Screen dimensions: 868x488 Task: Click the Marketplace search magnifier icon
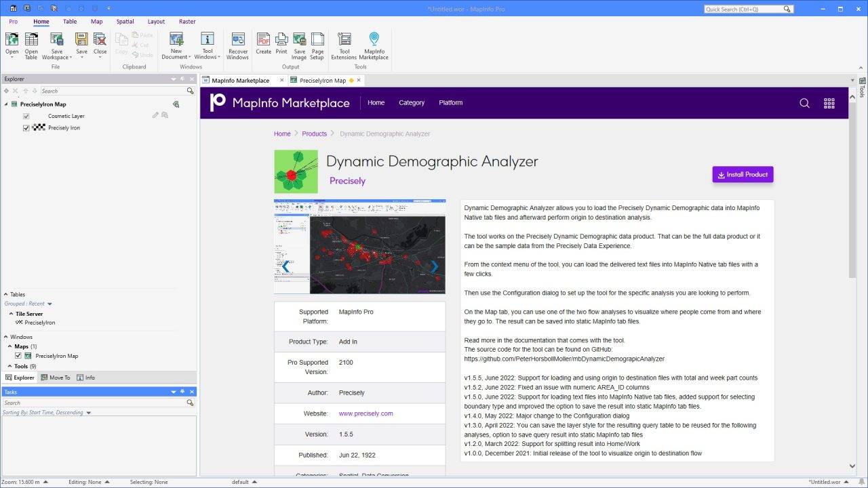click(x=804, y=103)
